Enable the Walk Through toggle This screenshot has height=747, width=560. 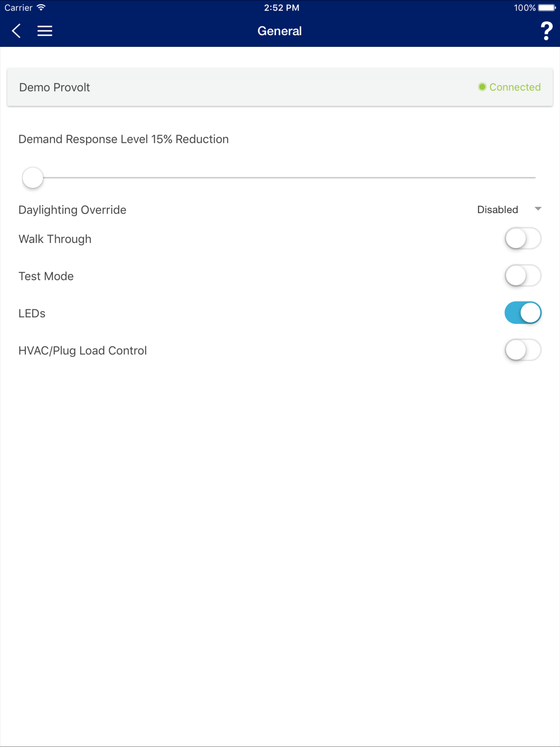[x=523, y=238]
